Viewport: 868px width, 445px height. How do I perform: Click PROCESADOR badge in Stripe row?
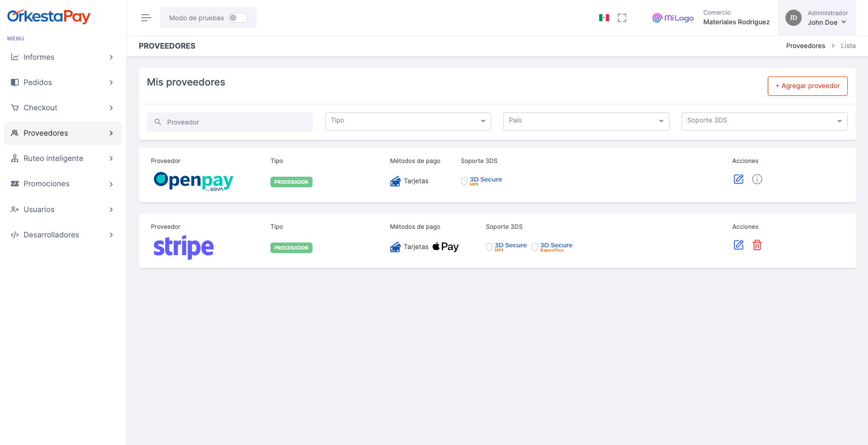coord(291,248)
